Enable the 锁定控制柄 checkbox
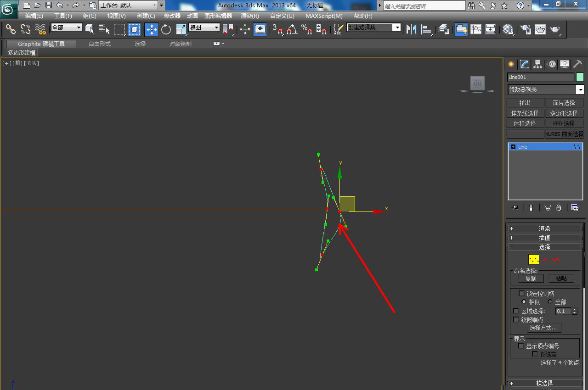This screenshot has height=390, width=588. click(x=521, y=294)
